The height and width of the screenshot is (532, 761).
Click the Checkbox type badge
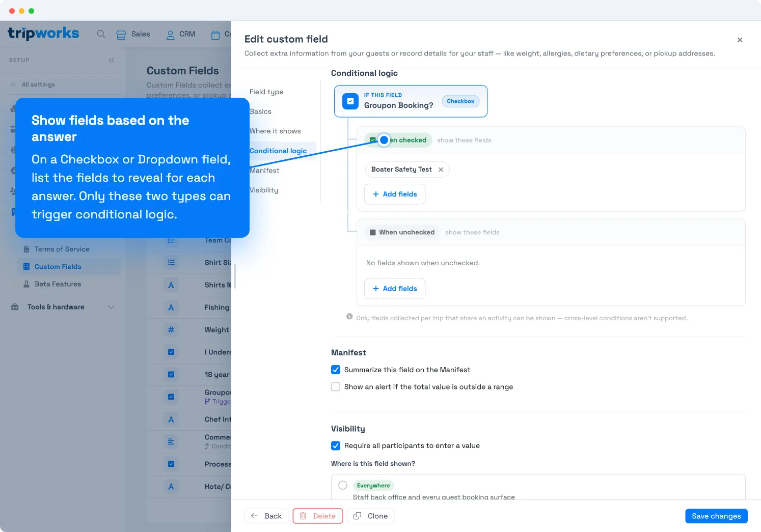coord(460,101)
